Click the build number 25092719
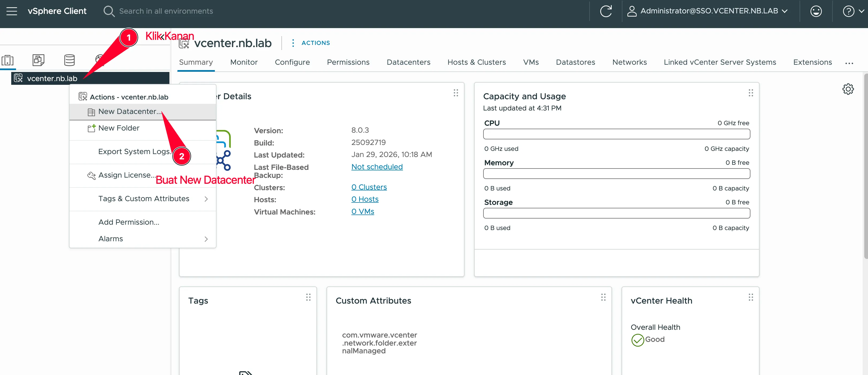This screenshot has height=375, width=868. tap(368, 142)
